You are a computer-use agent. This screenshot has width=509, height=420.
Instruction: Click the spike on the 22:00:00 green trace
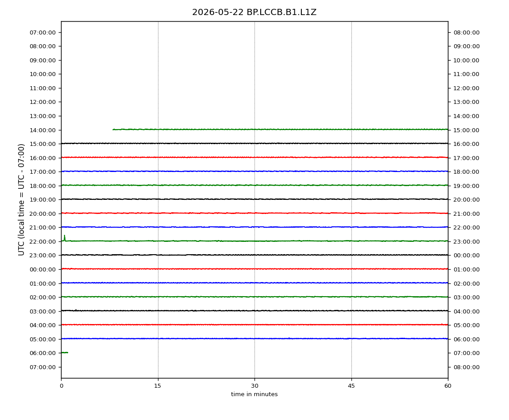click(65, 238)
